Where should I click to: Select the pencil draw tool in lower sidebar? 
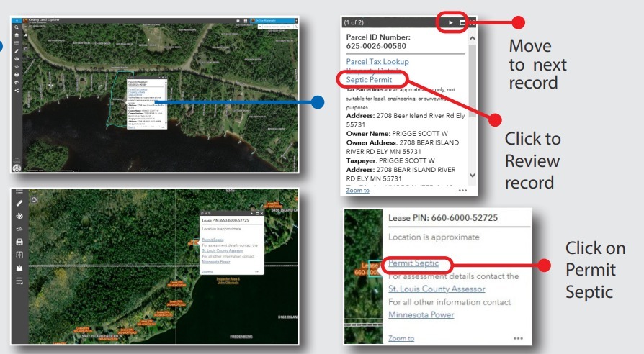tap(19, 203)
